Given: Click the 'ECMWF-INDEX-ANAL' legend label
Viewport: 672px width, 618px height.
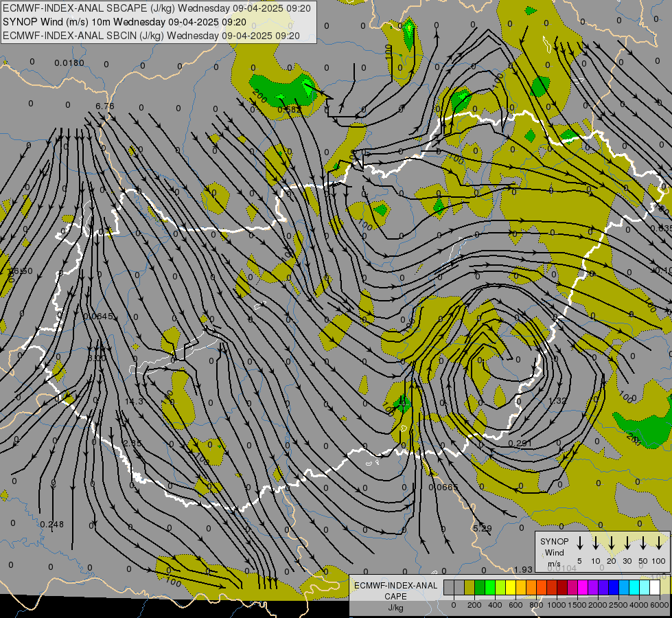Looking at the screenshot, I should point(395,586).
